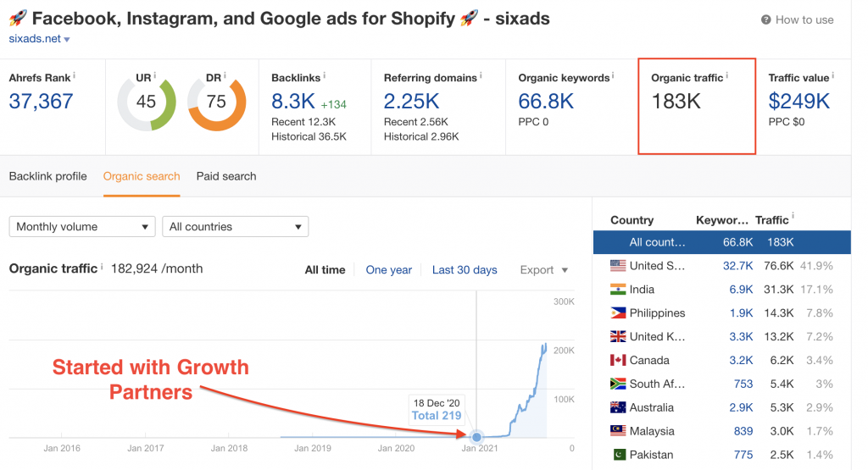
Task: Click the Referring domains info icon
Action: click(481, 75)
